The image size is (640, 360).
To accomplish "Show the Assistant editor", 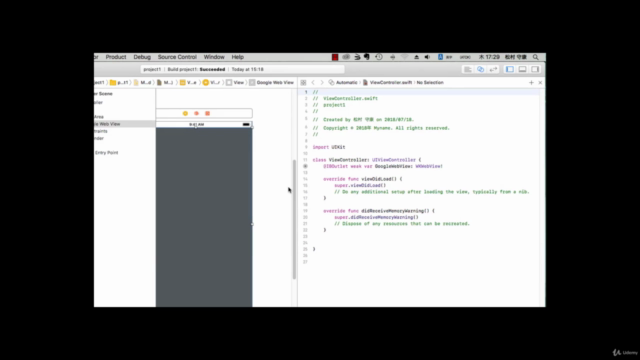I will tap(480, 69).
